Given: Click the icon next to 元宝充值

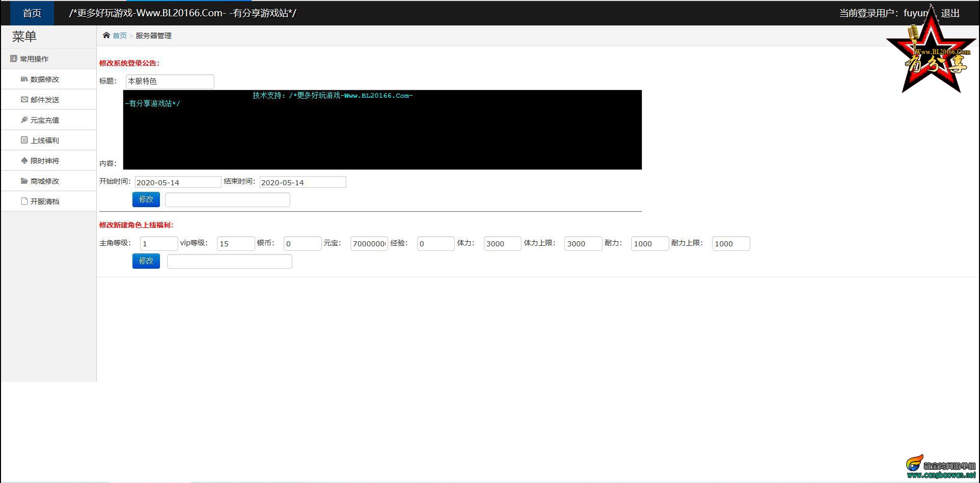Looking at the screenshot, I should pos(24,120).
